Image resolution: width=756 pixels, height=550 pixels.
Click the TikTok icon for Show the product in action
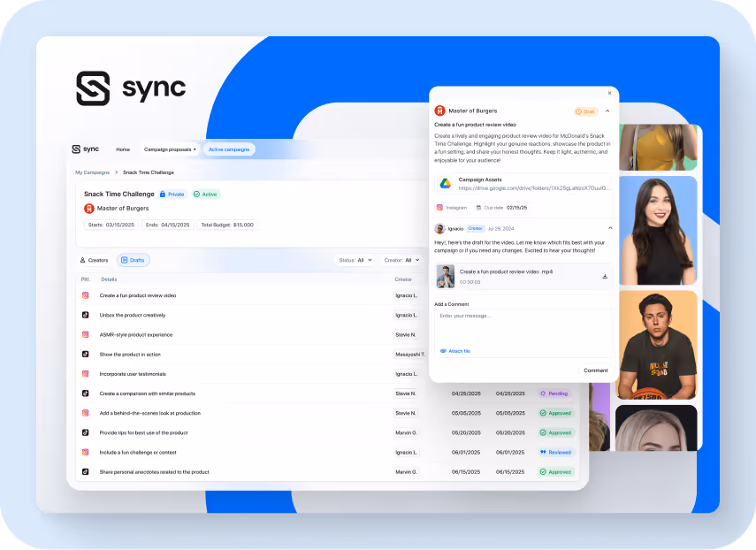pos(86,354)
